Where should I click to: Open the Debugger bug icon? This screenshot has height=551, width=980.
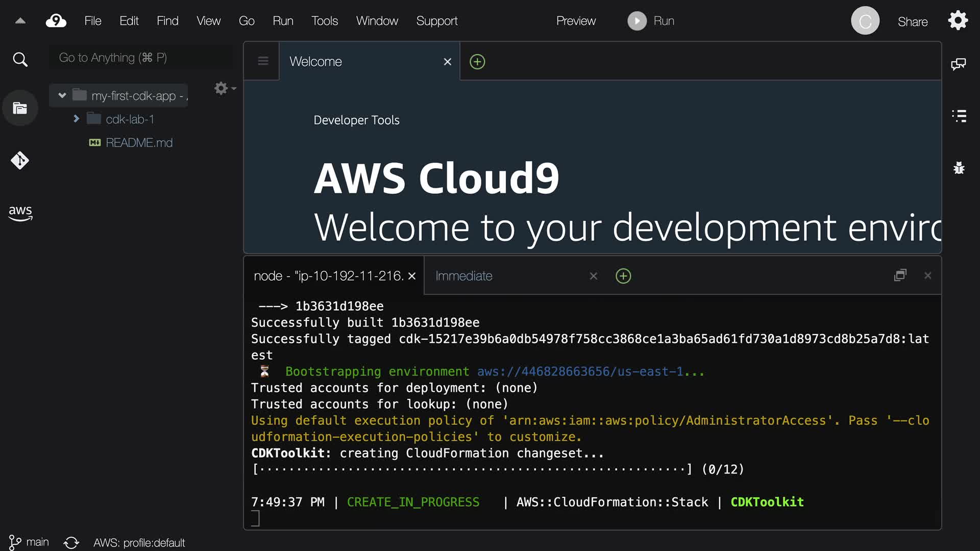pos(959,168)
